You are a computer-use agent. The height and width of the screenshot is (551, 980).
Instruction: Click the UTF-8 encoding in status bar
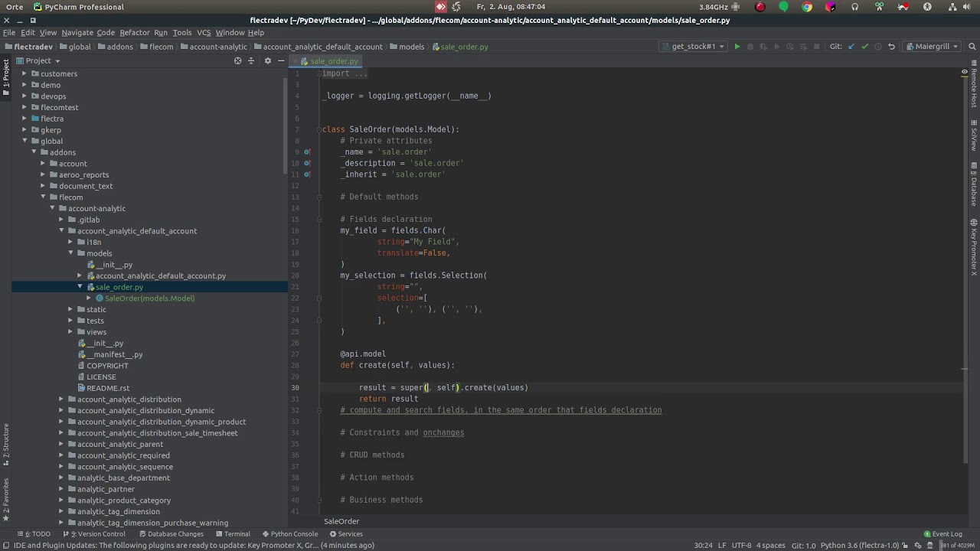tap(741, 546)
